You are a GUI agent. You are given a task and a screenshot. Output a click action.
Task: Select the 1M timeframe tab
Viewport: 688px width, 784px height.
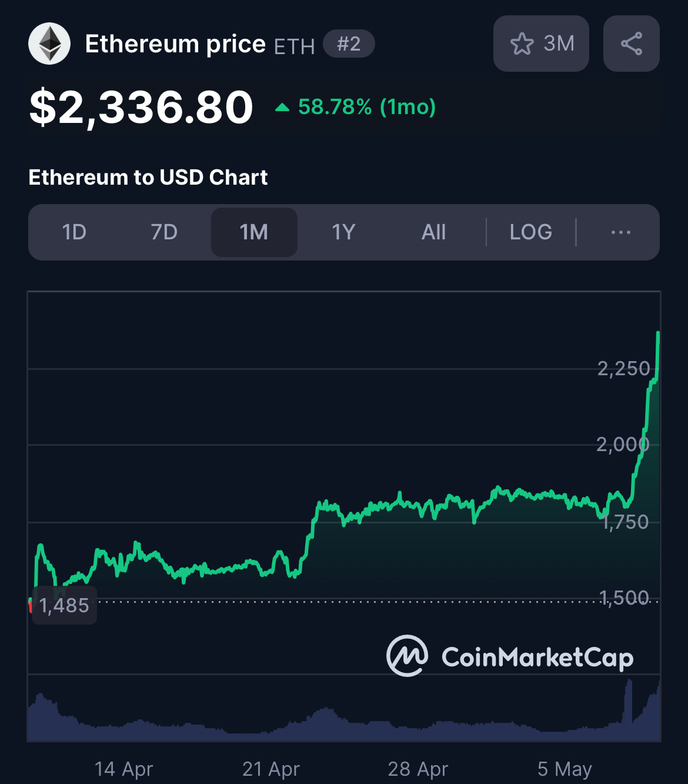(x=254, y=232)
